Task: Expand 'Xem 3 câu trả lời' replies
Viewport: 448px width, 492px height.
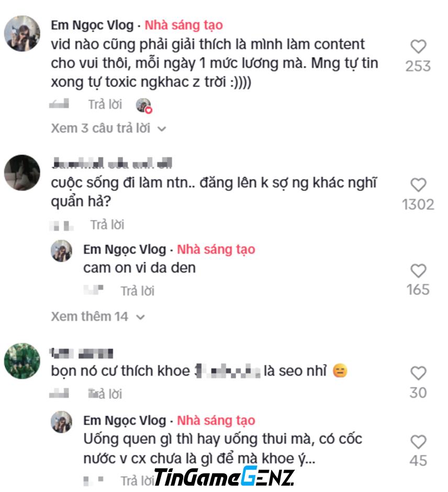Action: [108, 128]
